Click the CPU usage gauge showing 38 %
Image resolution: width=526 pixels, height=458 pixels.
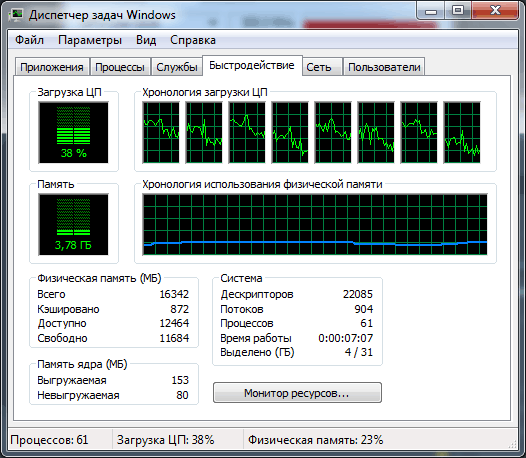(x=73, y=133)
